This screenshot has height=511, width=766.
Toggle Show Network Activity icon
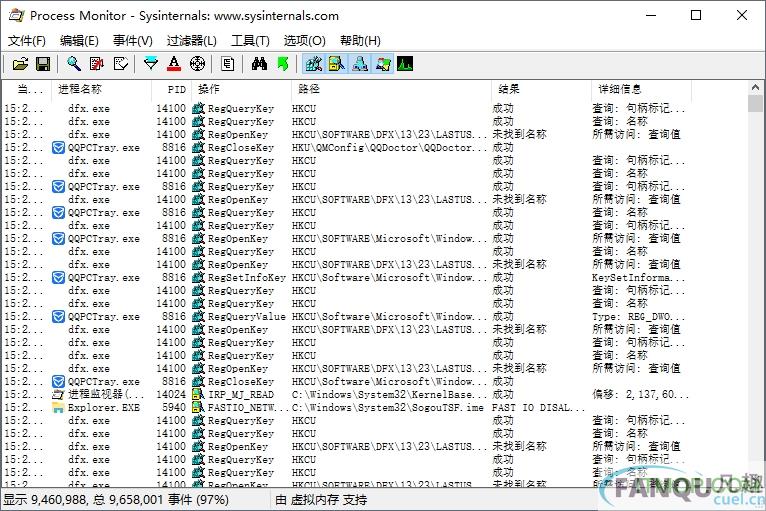pos(360,64)
